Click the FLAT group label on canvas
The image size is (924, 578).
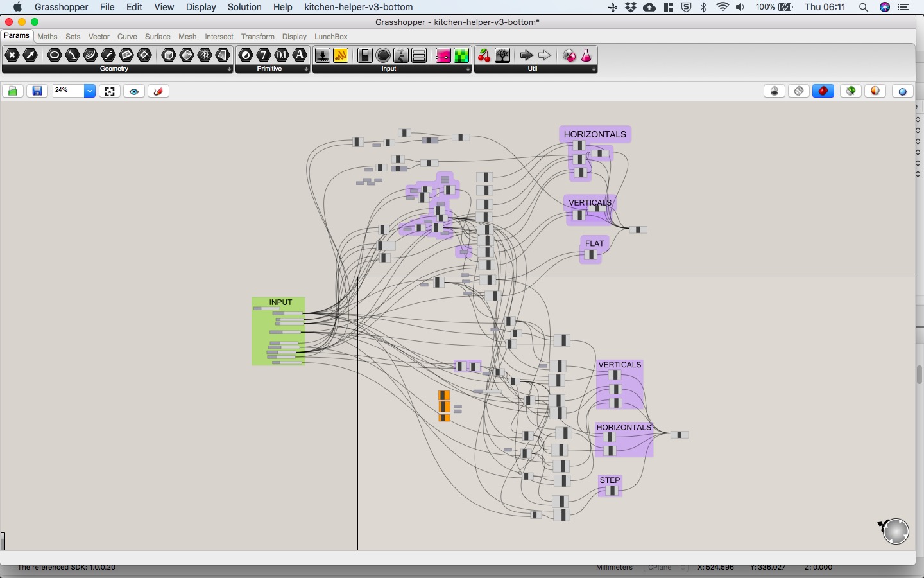coord(595,243)
